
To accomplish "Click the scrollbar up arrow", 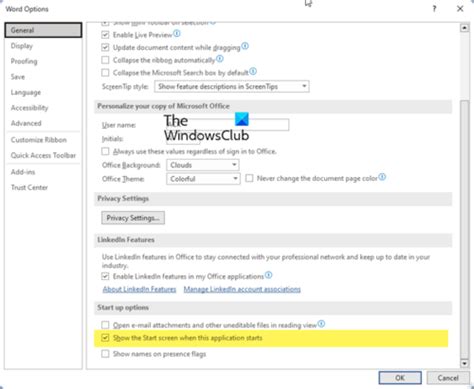I will [x=465, y=28].
